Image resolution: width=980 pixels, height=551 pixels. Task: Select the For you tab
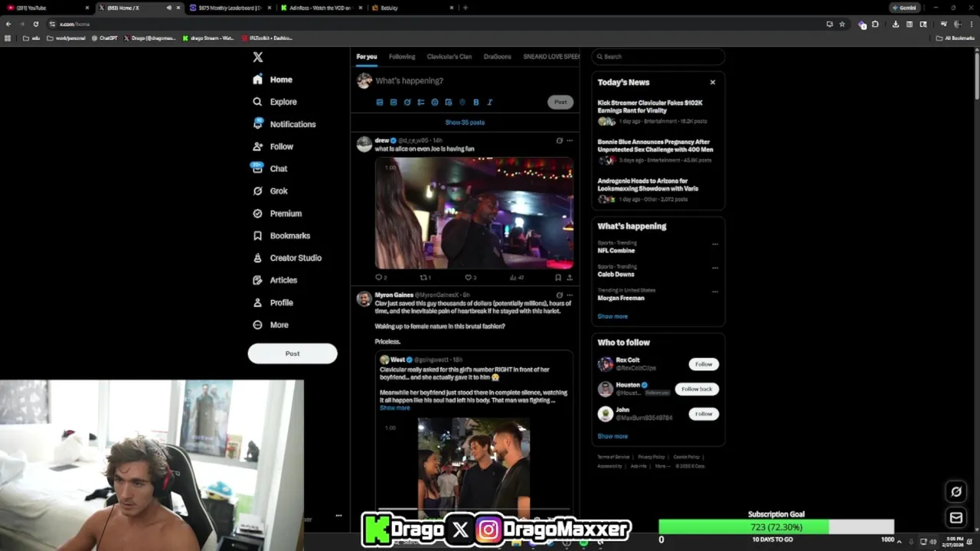click(x=367, y=57)
